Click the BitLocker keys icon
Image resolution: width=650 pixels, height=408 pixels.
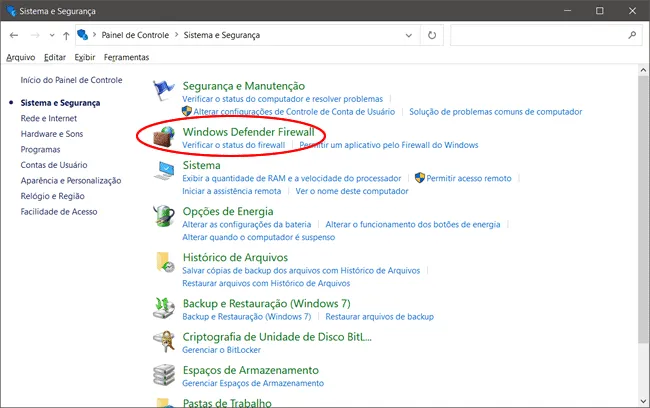click(x=164, y=341)
